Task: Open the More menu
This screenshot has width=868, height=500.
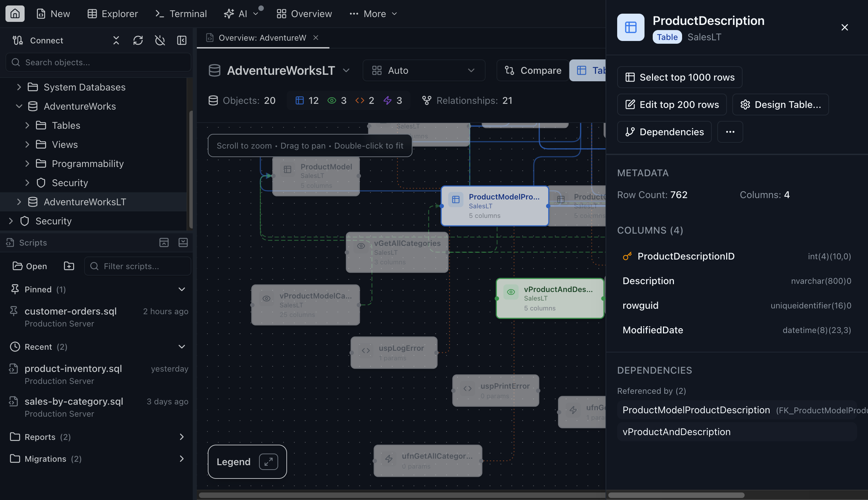Action: 373,13
